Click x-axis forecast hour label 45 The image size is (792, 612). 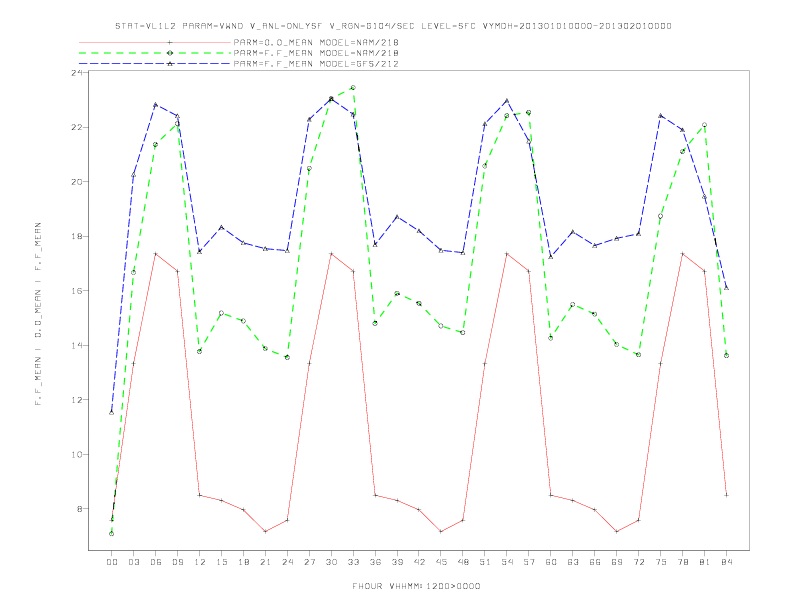[441, 562]
